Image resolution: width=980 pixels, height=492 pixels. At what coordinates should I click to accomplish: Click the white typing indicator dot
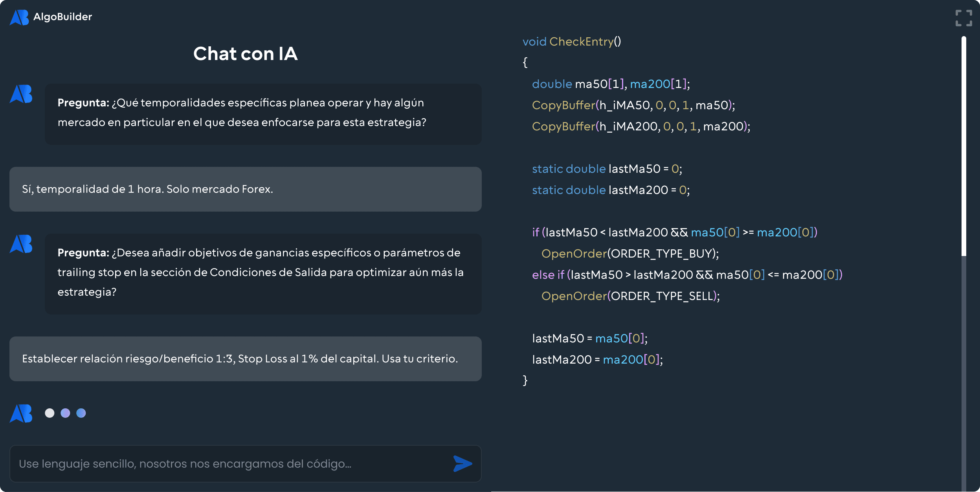(x=50, y=413)
